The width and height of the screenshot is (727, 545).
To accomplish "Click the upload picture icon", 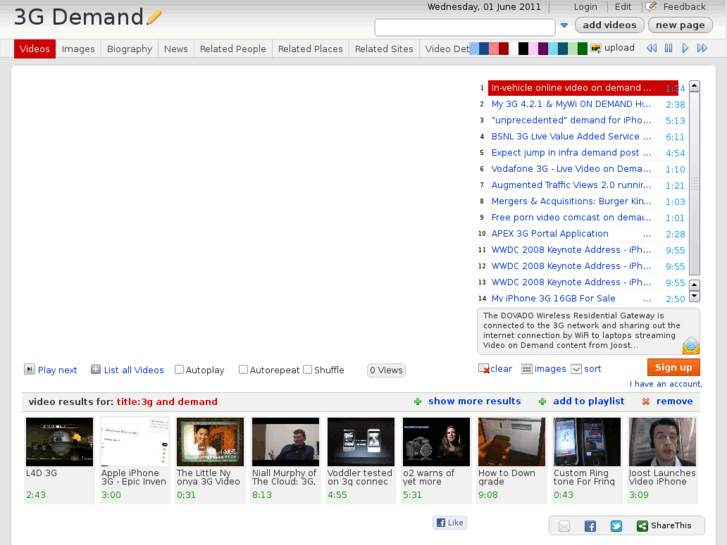I will tap(596, 48).
